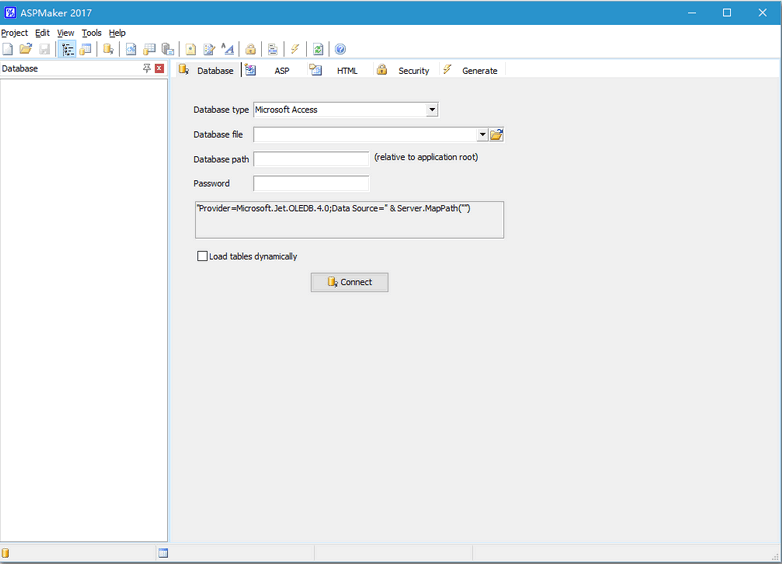Open the Tools menu
782x564 pixels.
pyautogui.click(x=91, y=33)
